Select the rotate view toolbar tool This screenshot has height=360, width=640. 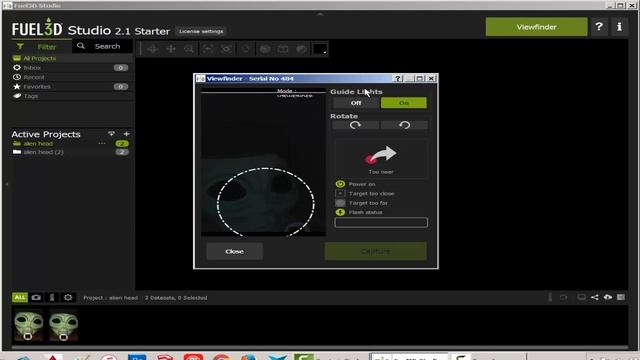click(152, 49)
